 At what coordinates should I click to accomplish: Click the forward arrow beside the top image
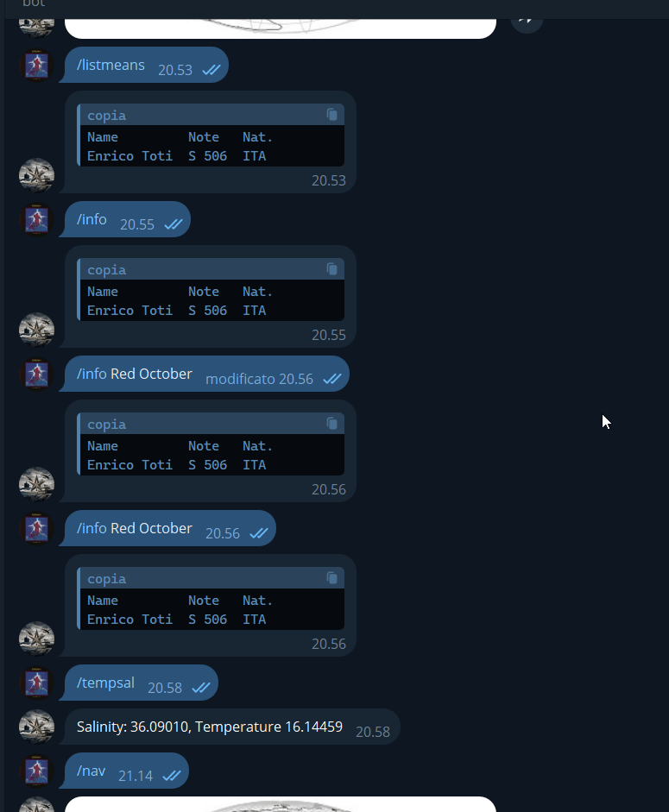click(x=527, y=21)
